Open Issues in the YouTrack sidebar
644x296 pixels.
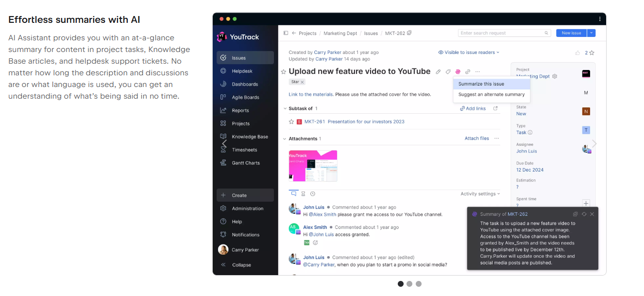point(245,58)
